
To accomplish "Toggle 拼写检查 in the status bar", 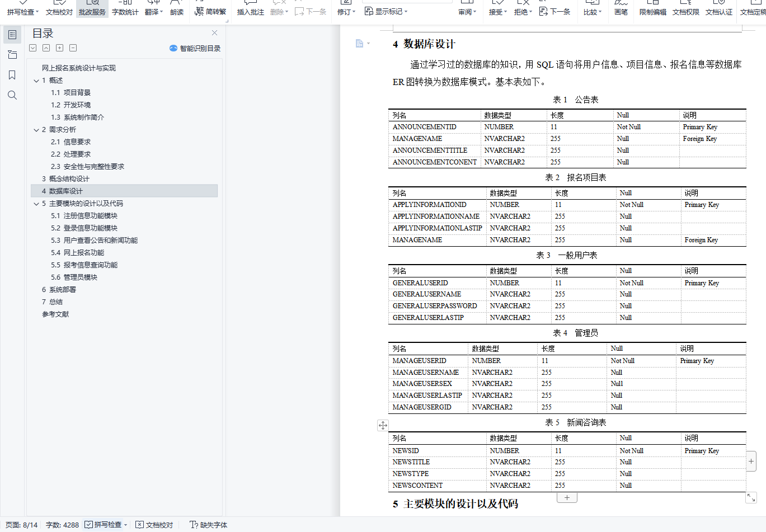I will click(103, 525).
